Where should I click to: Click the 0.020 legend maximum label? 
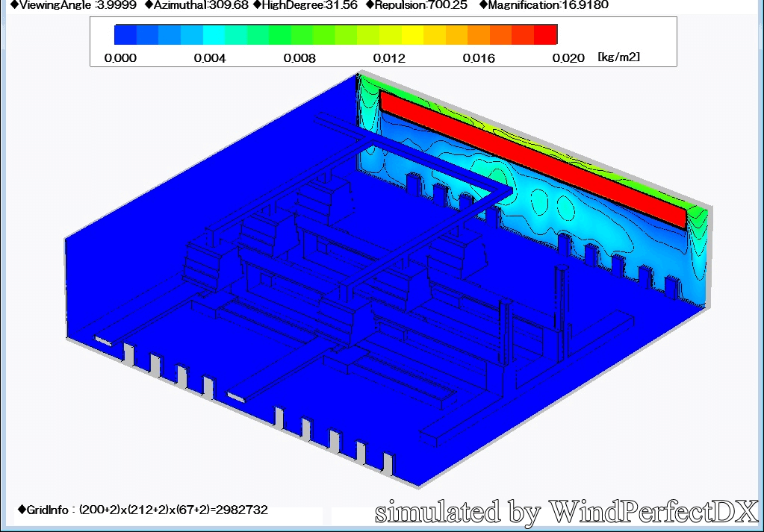[568, 58]
